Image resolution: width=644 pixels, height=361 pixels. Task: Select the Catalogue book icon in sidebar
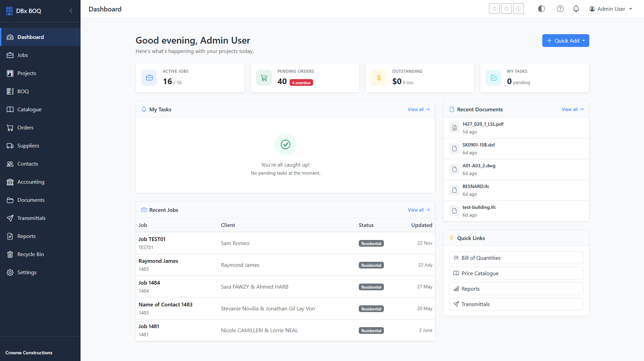click(x=10, y=109)
